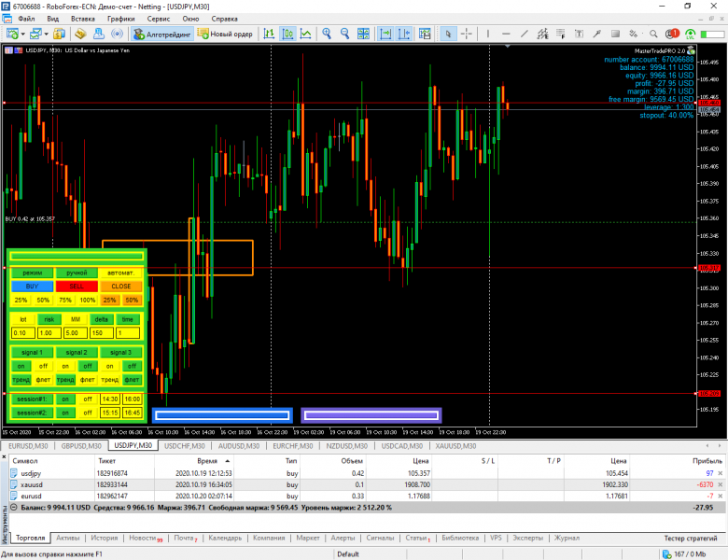Toggle chart auto scroll icon
The width and height of the screenshot is (728, 560).
point(385,34)
